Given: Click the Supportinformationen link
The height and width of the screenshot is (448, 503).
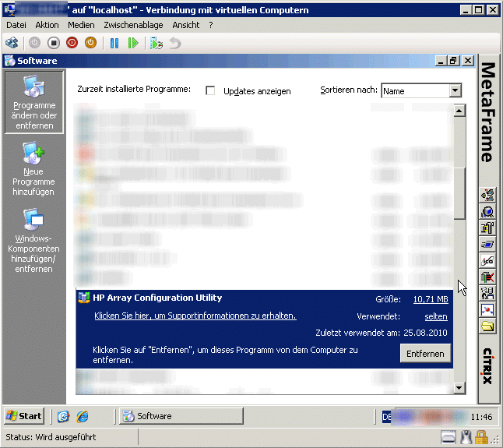Looking at the screenshot, I should (195, 316).
